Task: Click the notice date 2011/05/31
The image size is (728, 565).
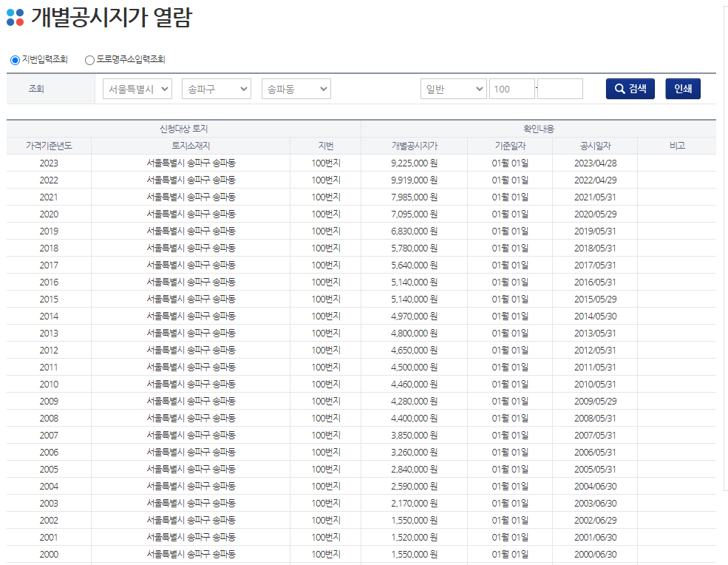Action: click(x=595, y=367)
